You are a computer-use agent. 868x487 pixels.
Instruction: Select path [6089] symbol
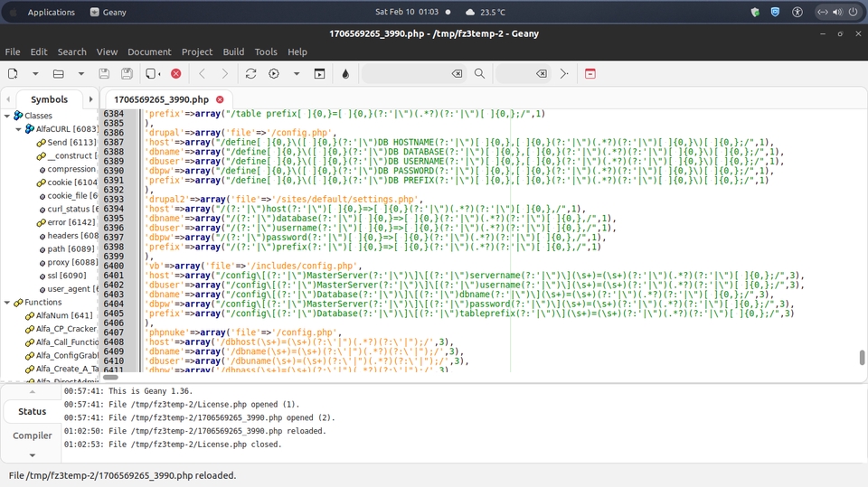tap(71, 249)
